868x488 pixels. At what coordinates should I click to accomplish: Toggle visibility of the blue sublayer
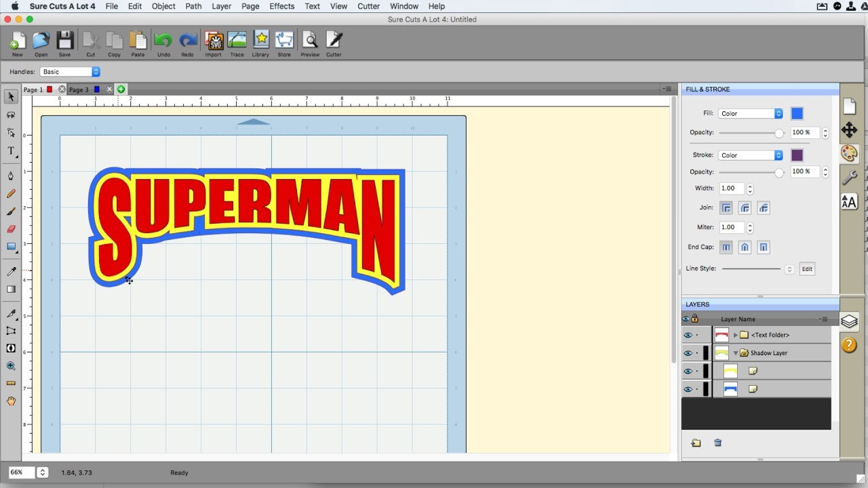688,390
